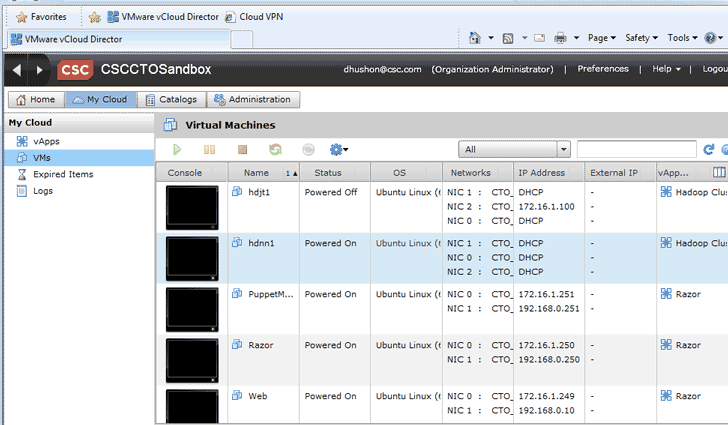Viewport: 728px width, 425px height.
Task: Switch to the My Cloud tab
Action: pos(101,99)
